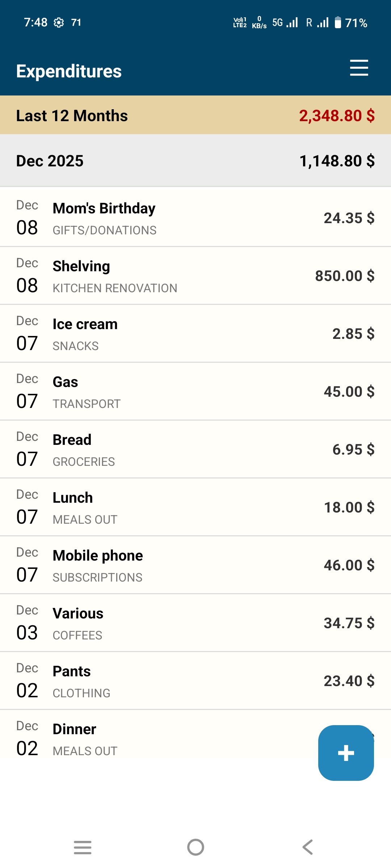Tap the blue plus add-expense button

click(x=346, y=753)
